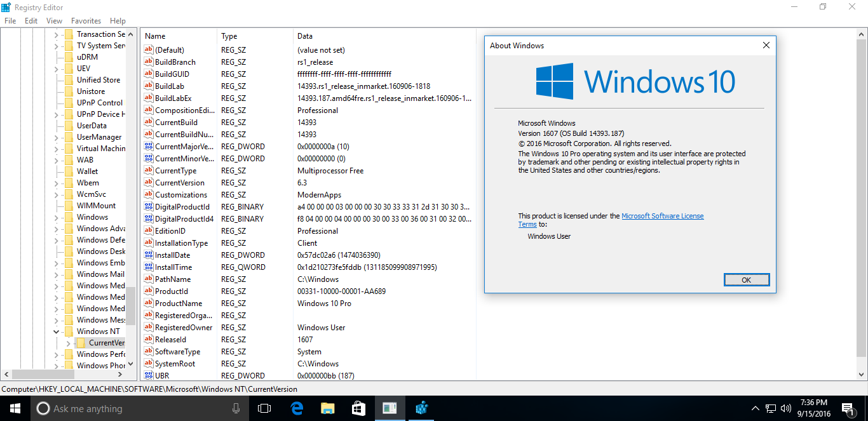Open Task View from the taskbar
The width and height of the screenshot is (868, 421).
coord(264,408)
